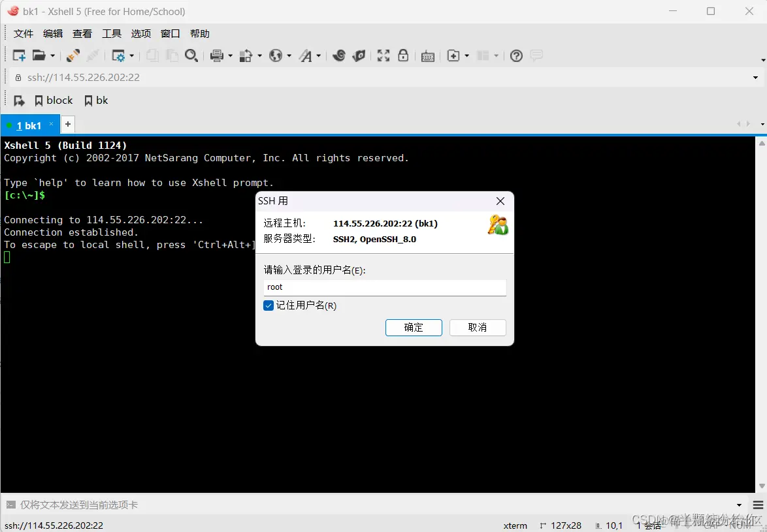Expand the Color scheme dropdown arrow
This screenshot has width=767, height=532.
pos(260,55)
